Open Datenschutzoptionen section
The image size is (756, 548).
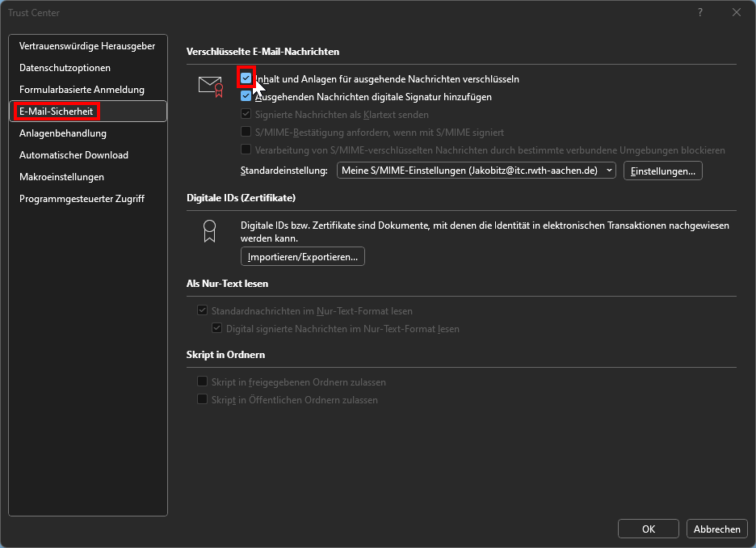click(x=65, y=68)
